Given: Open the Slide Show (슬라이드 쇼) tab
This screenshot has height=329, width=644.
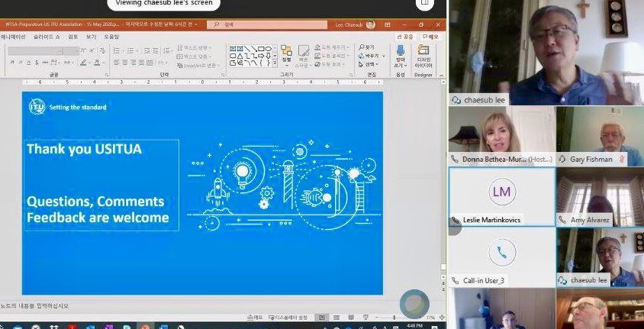Looking at the screenshot, I should [x=47, y=37].
